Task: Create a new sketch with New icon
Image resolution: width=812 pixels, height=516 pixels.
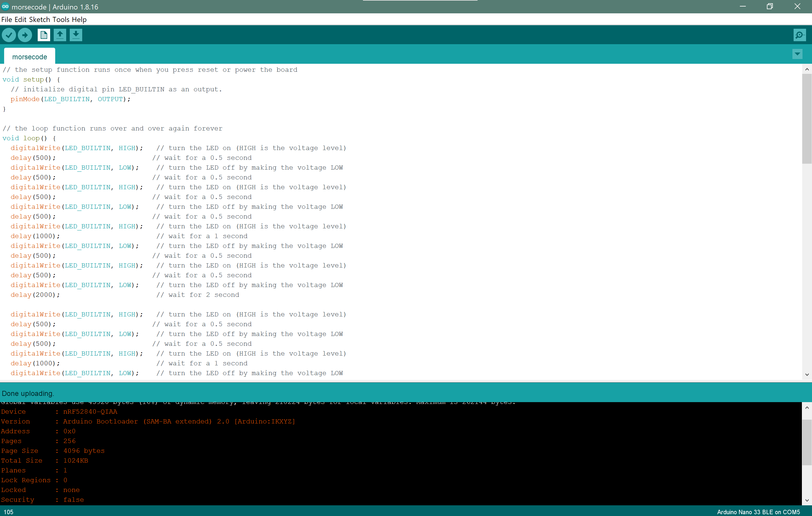Action: (x=44, y=35)
